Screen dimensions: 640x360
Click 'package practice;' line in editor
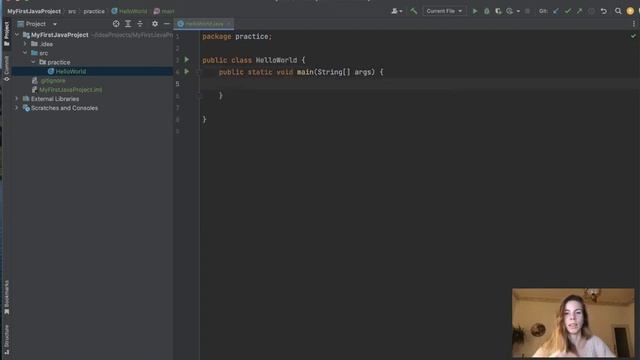click(237, 36)
